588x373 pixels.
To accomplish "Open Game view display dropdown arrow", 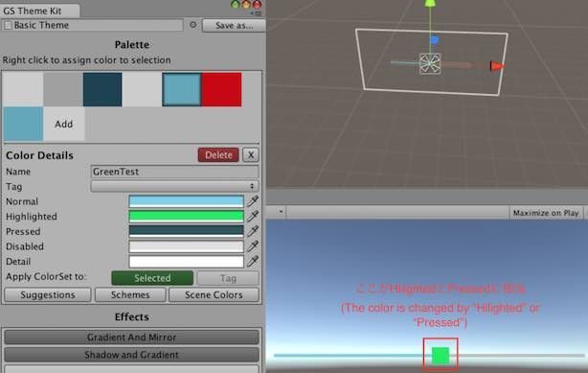I will 281,212.
